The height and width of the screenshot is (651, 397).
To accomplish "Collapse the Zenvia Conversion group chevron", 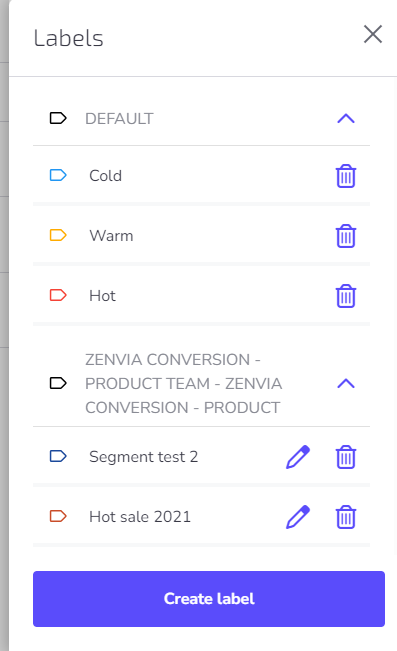I will click(x=346, y=383).
